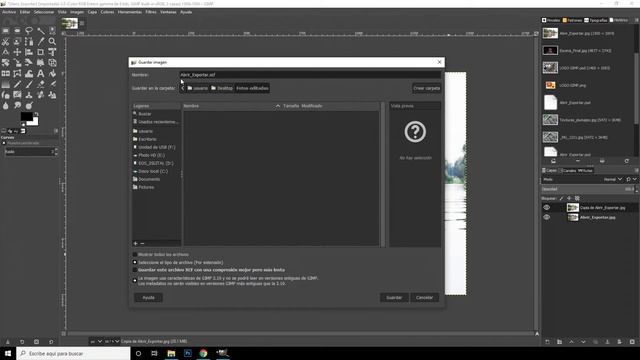Viewport: 640px width, 360px height.
Task: Click the Ayuda button in save dialog
Action: click(148, 298)
